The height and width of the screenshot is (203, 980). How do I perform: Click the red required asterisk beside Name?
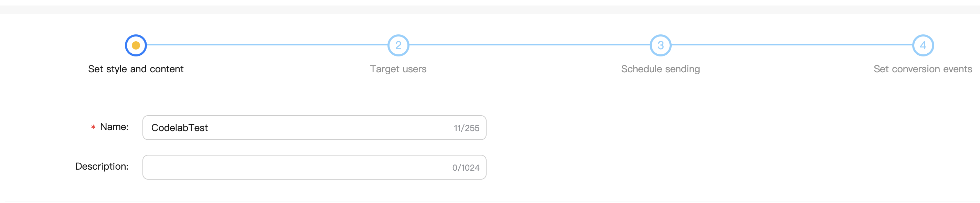(x=93, y=127)
